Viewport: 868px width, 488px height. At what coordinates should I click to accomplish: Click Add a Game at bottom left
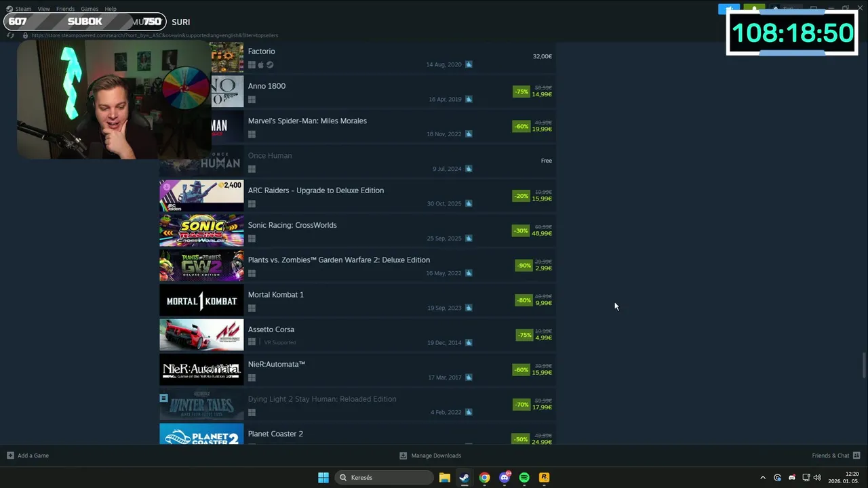coord(28,455)
